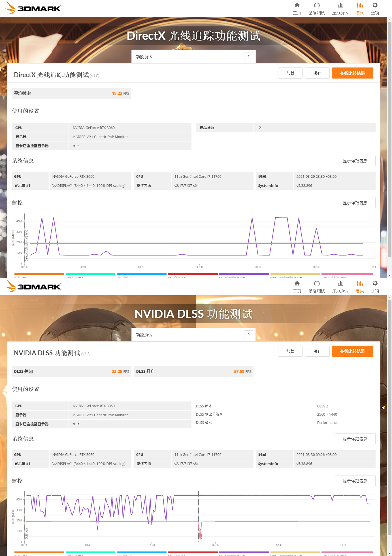Click CPU value i7-11700 in DirectX window
This screenshot has height=556, width=392.
(198, 177)
